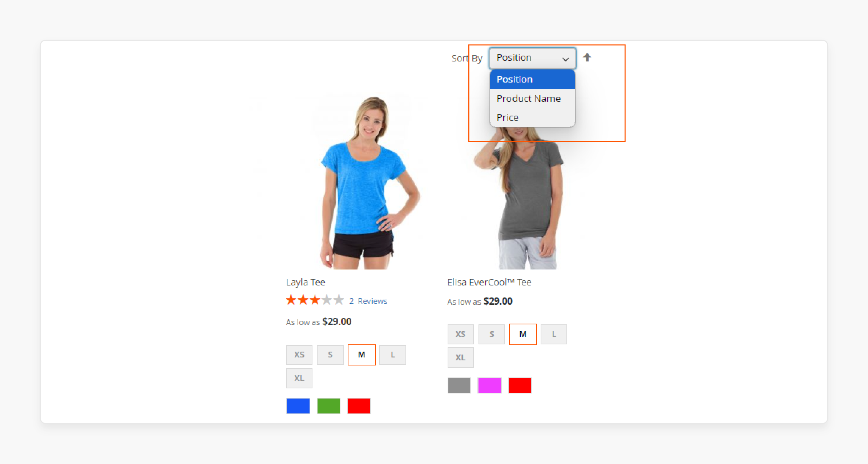Select red color swatch for Elisa EverCool Tee
This screenshot has width=868, height=464.
coord(520,385)
